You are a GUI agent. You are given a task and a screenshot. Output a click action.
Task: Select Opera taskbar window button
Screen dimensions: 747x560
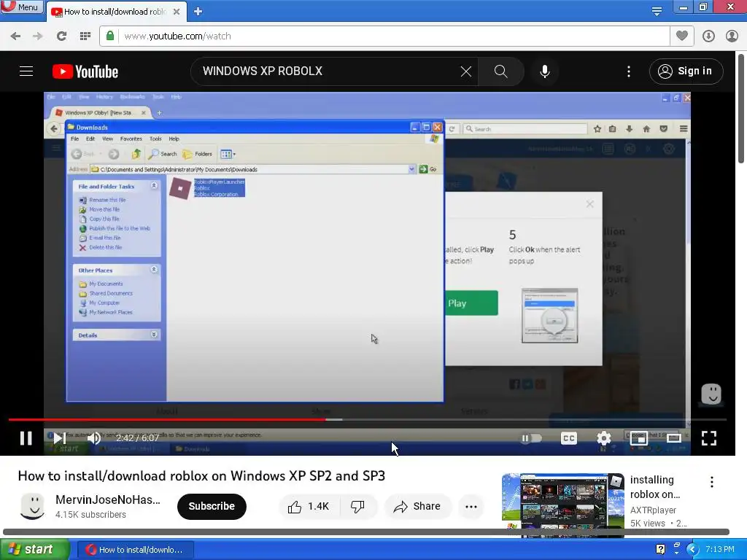[136, 550]
